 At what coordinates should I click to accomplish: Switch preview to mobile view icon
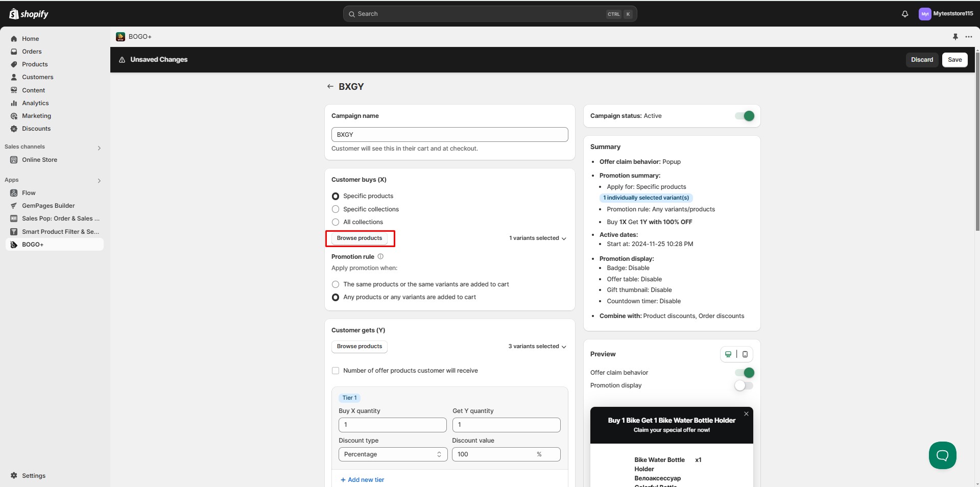point(745,354)
